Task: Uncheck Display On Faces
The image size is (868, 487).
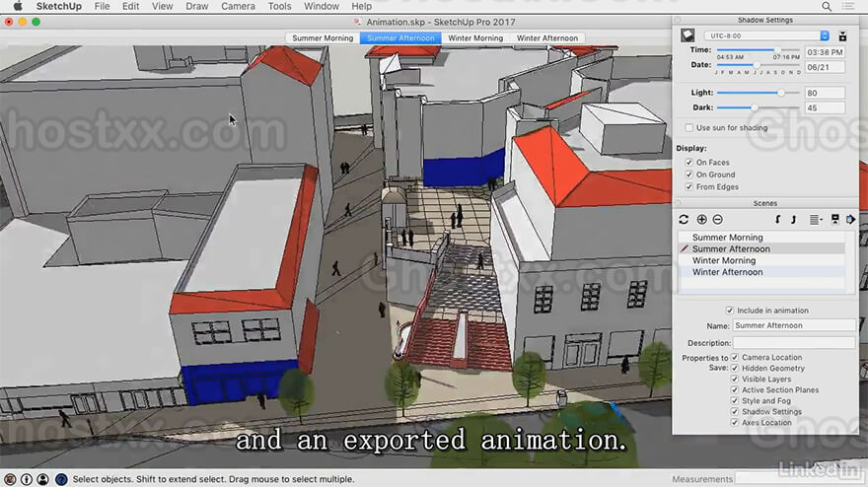Action: pyautogui.click(x=688, y=162)
